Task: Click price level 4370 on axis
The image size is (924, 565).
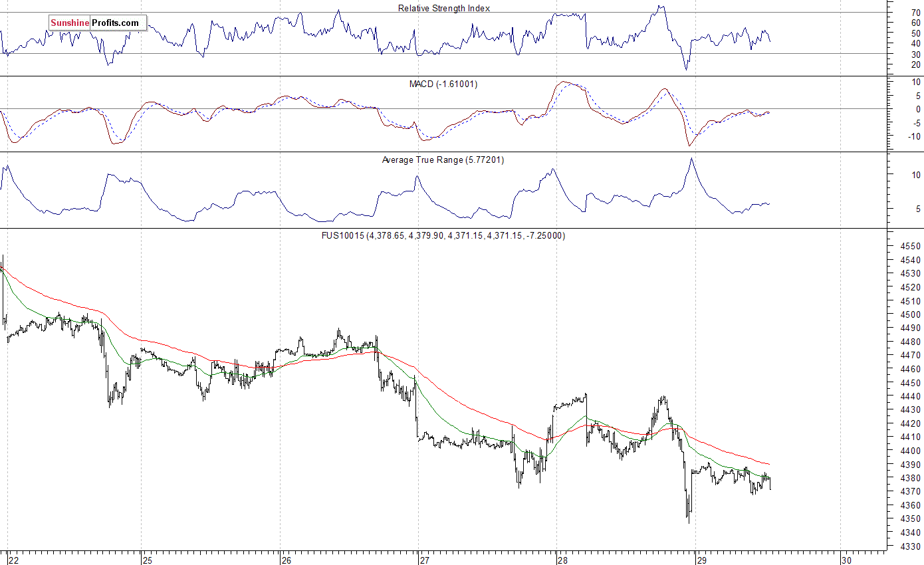Action: click(910, 492)
